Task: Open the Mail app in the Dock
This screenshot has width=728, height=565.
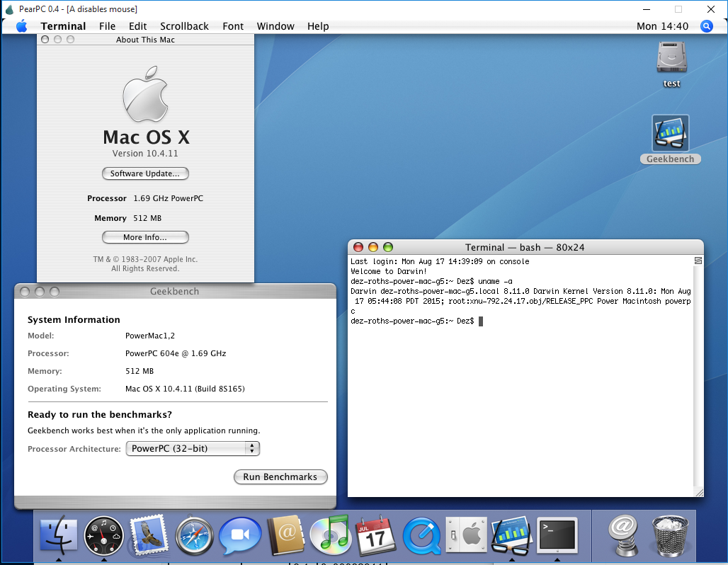Action: 149,535
